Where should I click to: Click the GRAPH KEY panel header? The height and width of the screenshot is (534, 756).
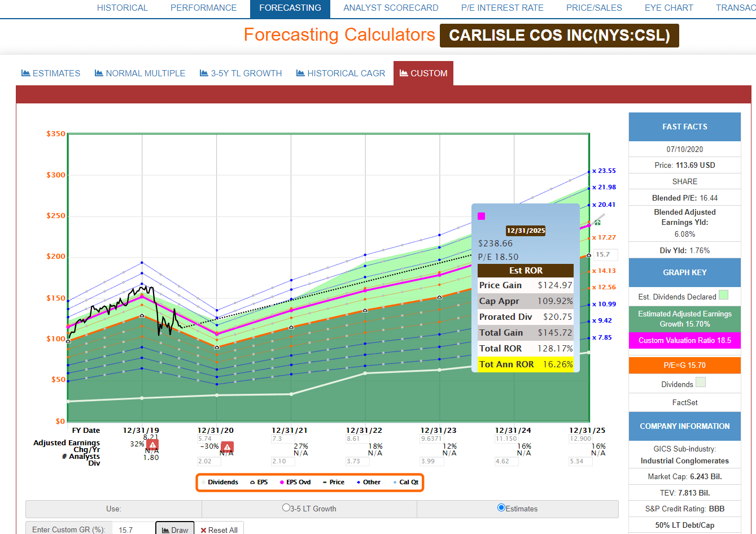pyautogui.click(x=685, y=272)
